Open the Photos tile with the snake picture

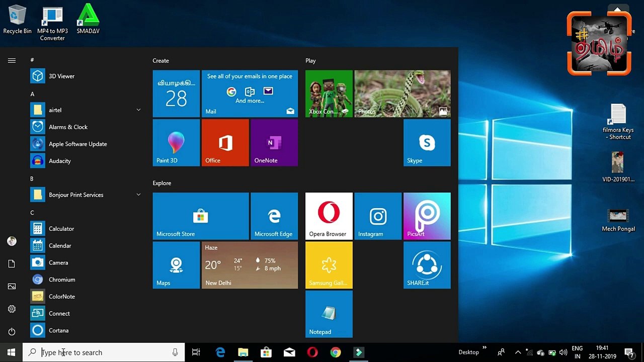pos(403,94)
